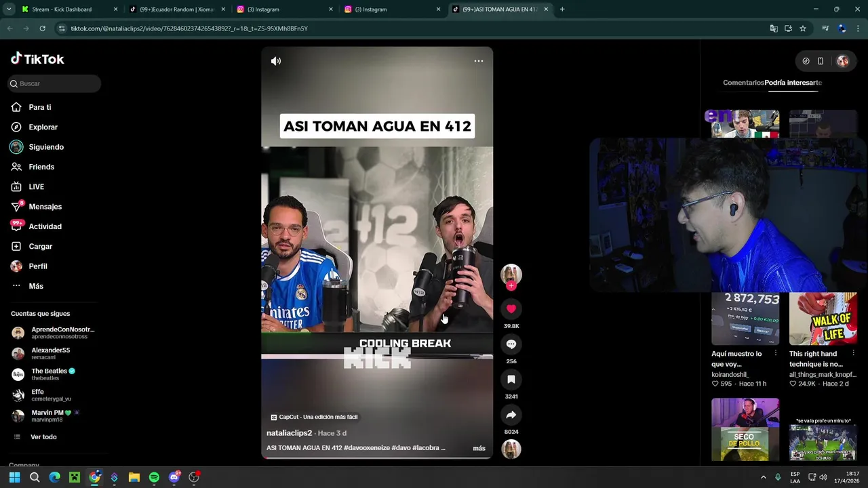Switch to Ecuador Random TikTok tab

coord(176,9)
